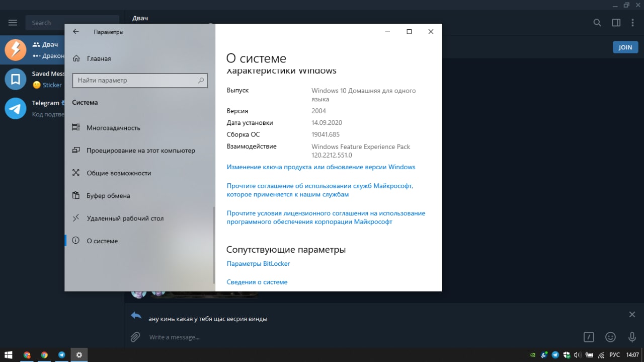Viewport: 644px width, 362px height.
Task: Click the JOIN button in Telegram
Action: tap(625, 47)
